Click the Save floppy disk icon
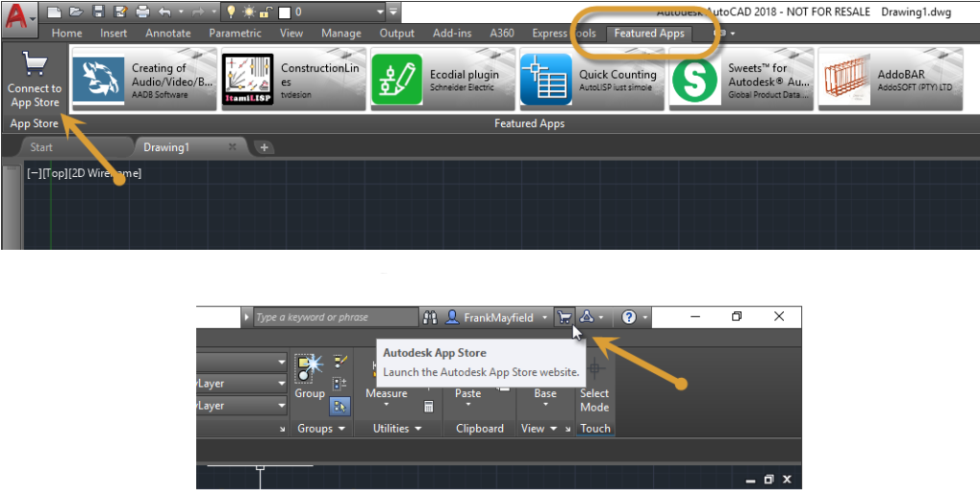This screenshot has width=980, height=490. (x=98, y=11)
